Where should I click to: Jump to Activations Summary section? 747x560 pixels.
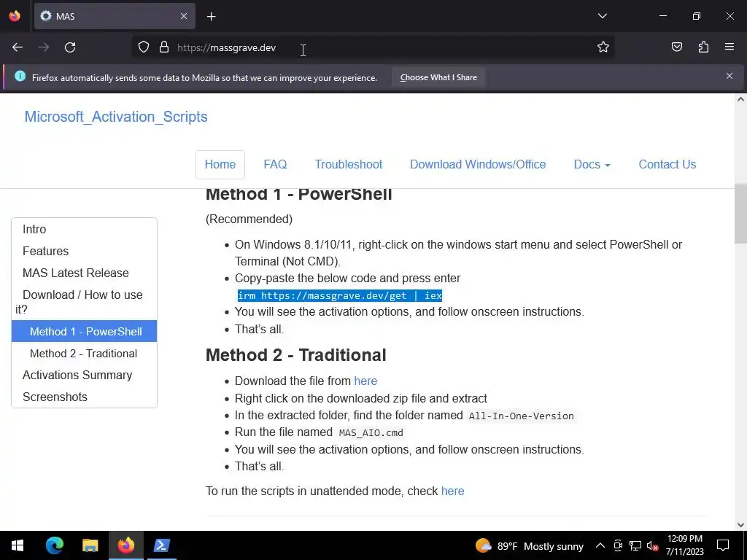pyautogui.click(x=77, y=375)
